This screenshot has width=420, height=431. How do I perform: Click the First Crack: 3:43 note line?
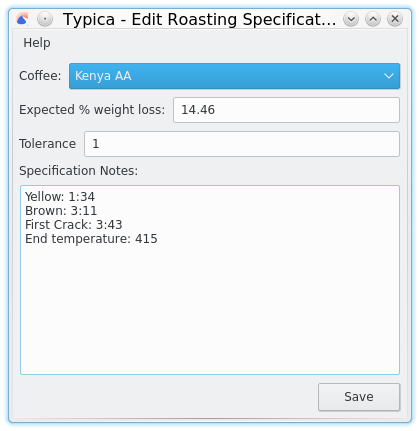pos(74,225)
